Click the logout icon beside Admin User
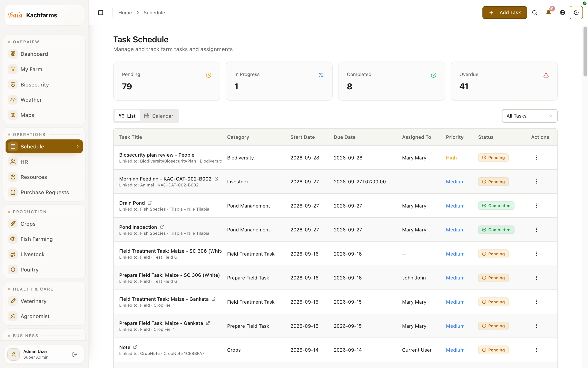The width and height of the screenshot is (588, 368). tap(75, 354)
